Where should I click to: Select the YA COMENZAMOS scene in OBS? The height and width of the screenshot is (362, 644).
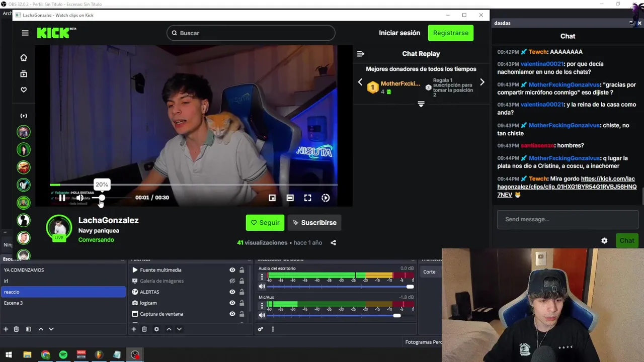[63, 270]
